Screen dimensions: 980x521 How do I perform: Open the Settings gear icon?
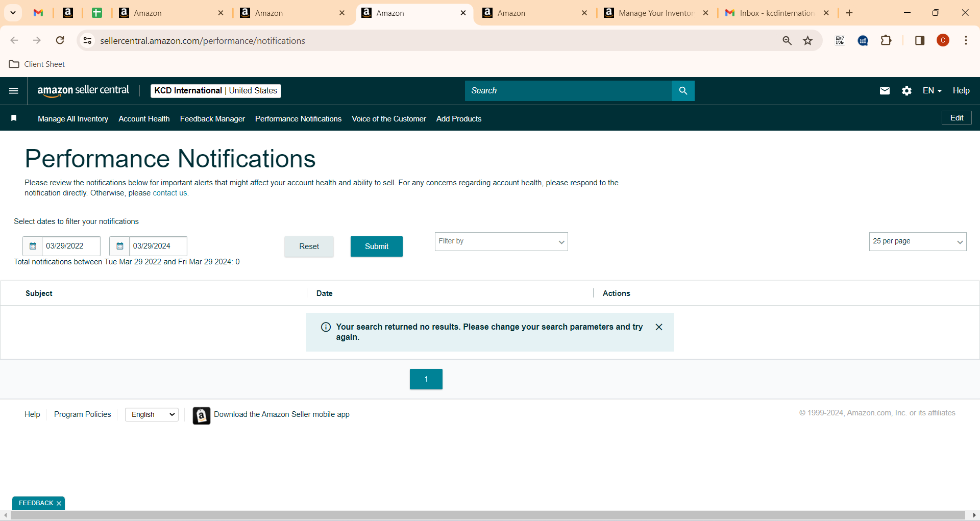click(x=906, y=91)
